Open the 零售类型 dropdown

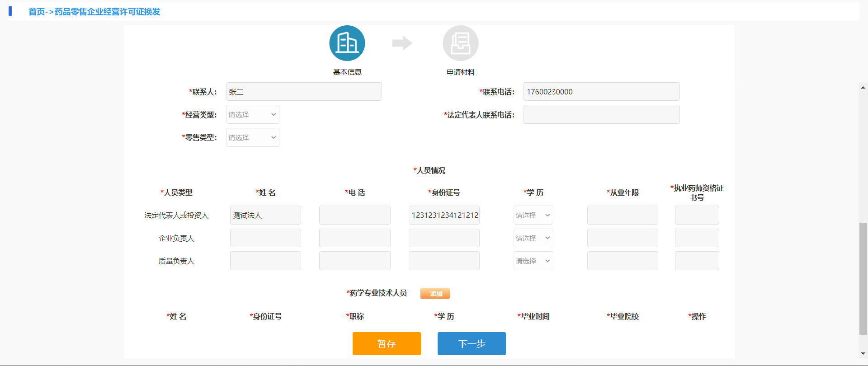[x=252, y=137]
